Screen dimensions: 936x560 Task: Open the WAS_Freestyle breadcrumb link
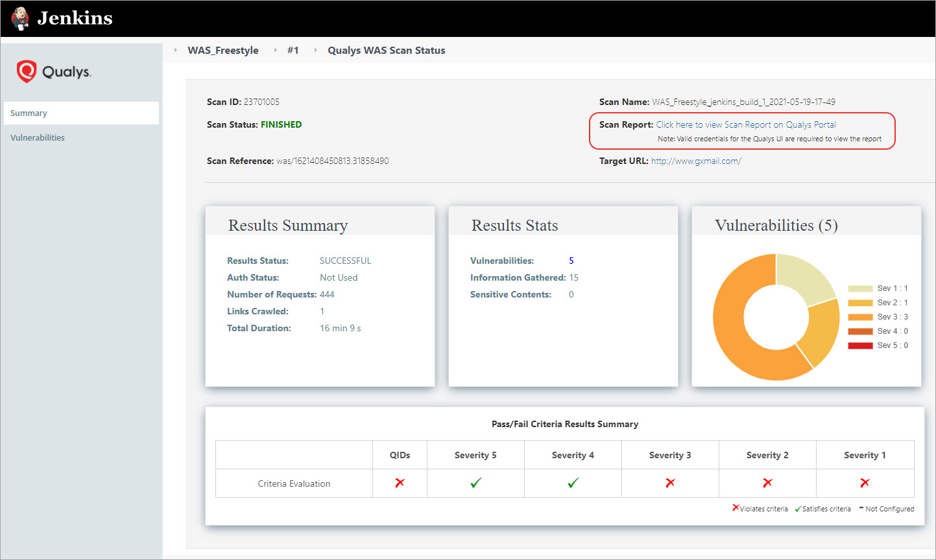coord(223,51)
